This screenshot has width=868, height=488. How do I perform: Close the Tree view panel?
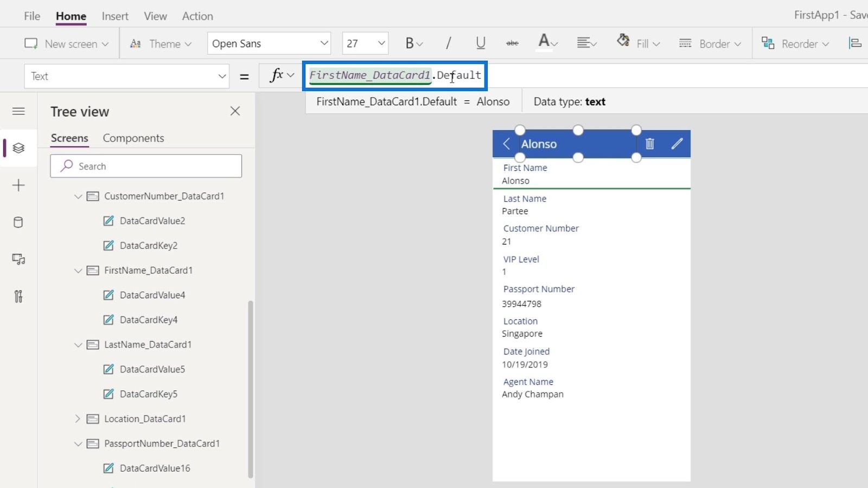click(x=235, y=111)
